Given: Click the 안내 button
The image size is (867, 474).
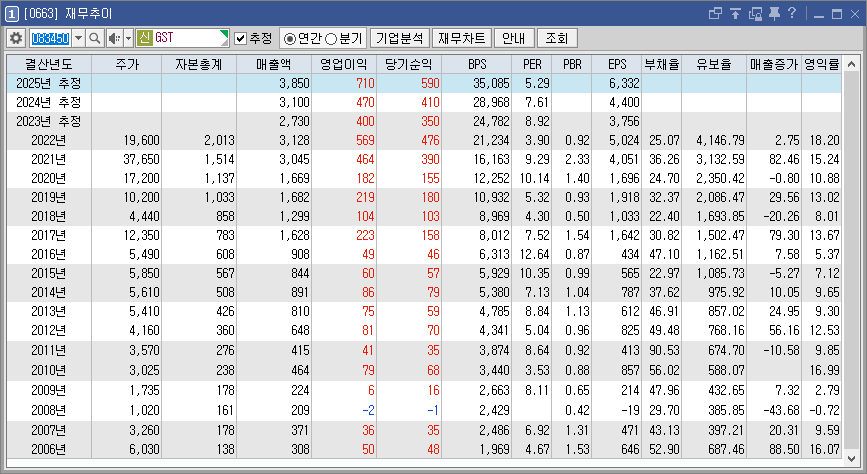Looking at the screenshot, I should point(514,38).
